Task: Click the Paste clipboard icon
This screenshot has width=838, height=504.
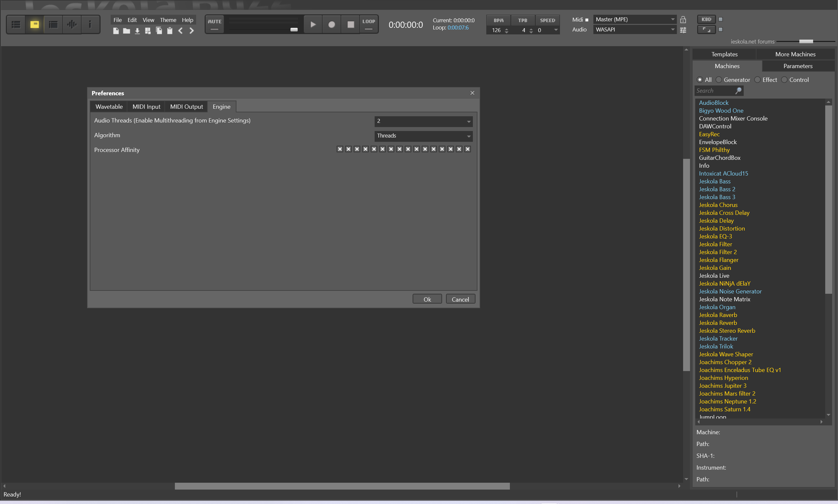Action: (x=170, y=31)
